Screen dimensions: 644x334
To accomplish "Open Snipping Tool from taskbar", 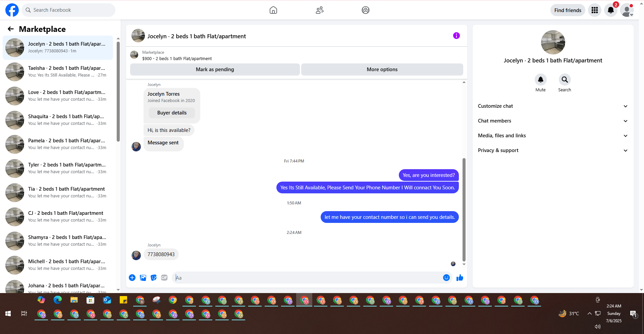I will (156, 300).
